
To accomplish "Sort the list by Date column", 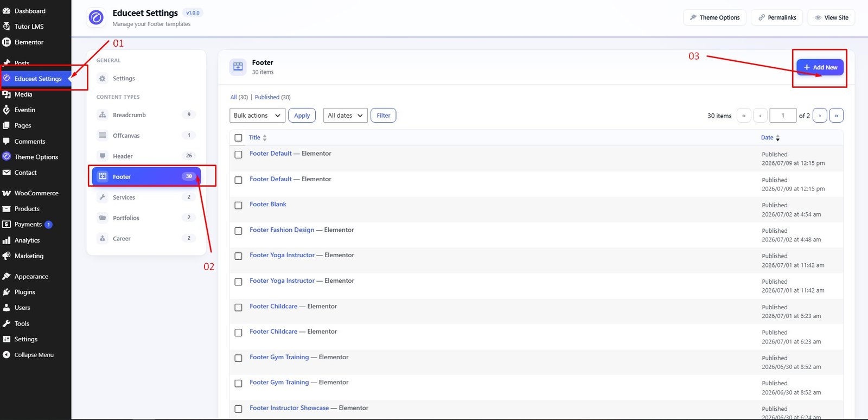I will 770,138.
